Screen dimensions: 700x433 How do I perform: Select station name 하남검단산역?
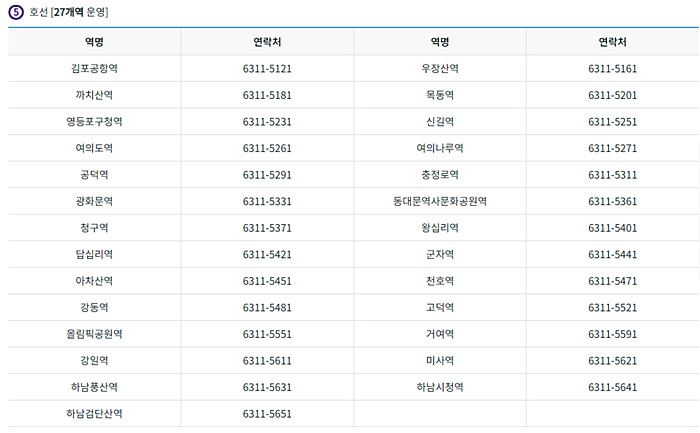94,414
